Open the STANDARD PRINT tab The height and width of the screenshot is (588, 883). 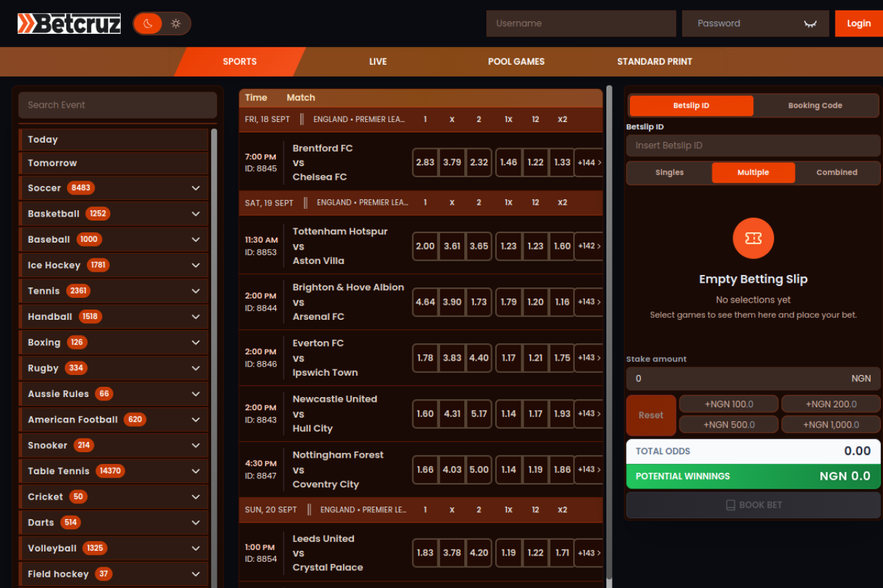(655, 61)
